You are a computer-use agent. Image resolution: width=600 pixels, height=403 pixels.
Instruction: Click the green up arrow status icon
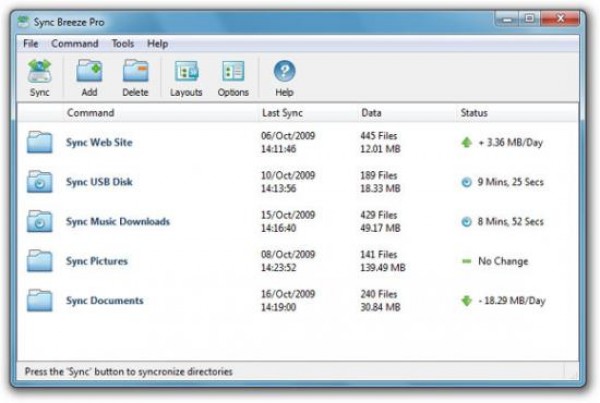click(x=466, y=143)
